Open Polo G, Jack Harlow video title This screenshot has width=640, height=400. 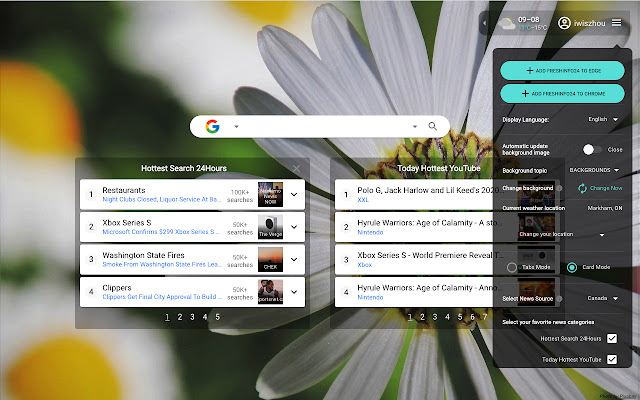pyautogui.click(x=429, y=190)
